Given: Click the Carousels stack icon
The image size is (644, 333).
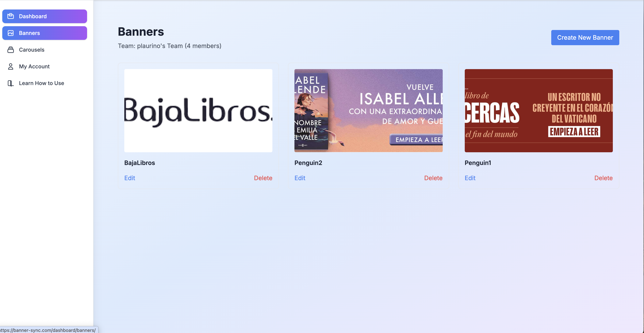Looking at the screenshot, I should 10,50.
